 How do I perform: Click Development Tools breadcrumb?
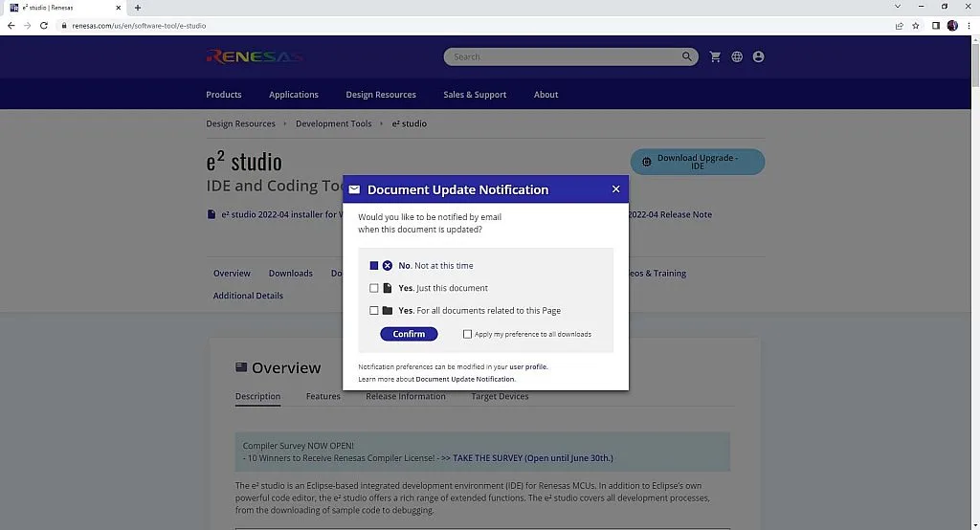click(334, 123)
